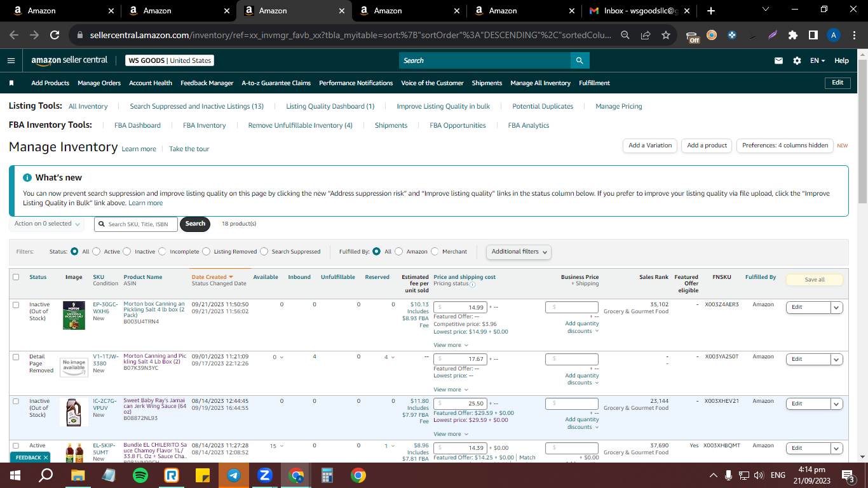Open the messages envelope icon
The image size is (868, 488).
click(778, 60)
